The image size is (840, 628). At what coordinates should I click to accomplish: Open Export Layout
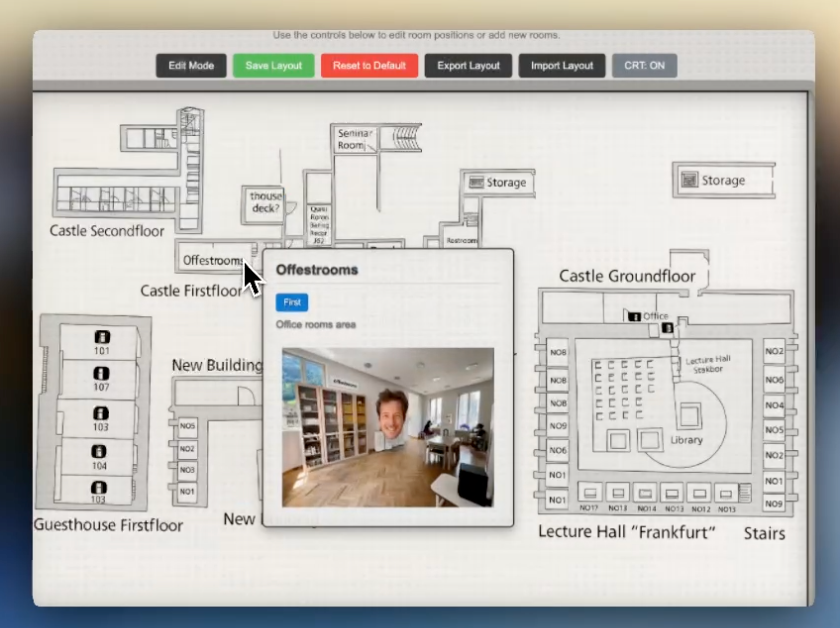(x=468, y=66)
